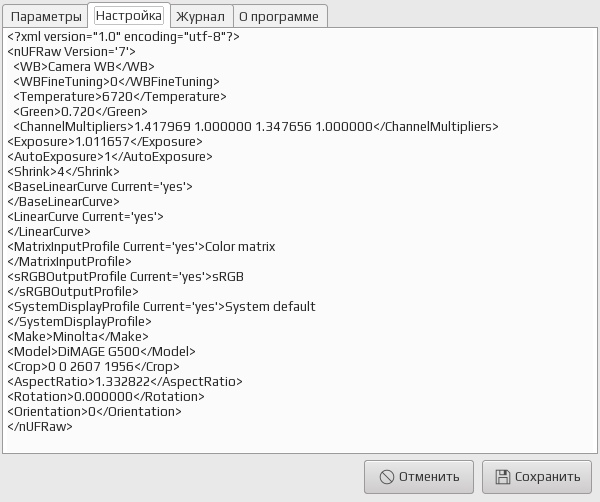Click the ChannelMultipliers line of XML

tap(256, 127)
